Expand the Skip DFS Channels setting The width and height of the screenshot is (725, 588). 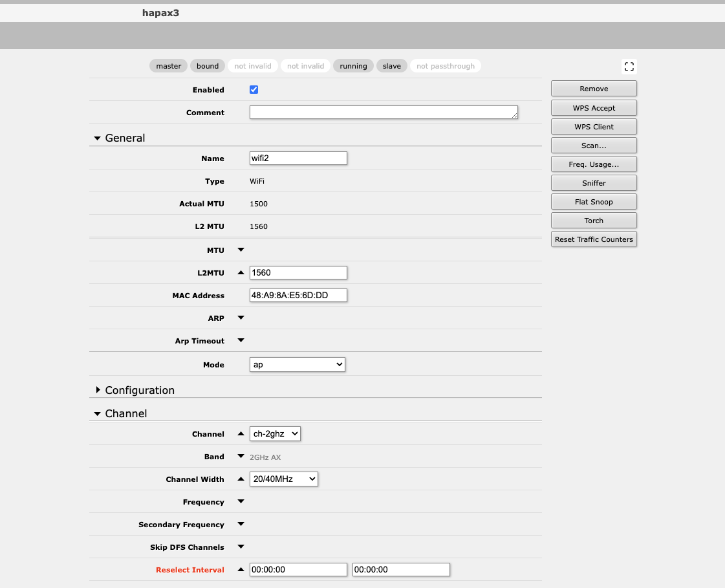[240, 547]
